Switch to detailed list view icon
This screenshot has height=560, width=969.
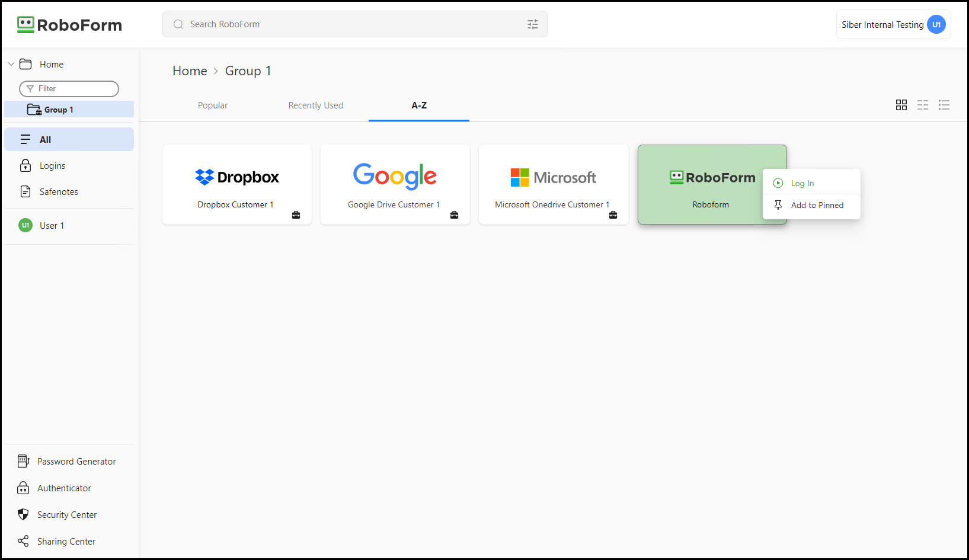pos(944,105)
